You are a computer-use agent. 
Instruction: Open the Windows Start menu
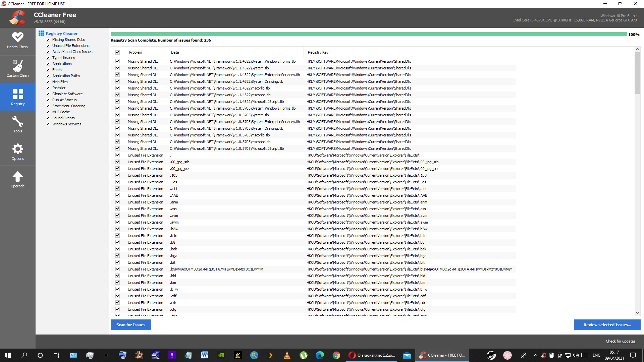click(8, 355)
